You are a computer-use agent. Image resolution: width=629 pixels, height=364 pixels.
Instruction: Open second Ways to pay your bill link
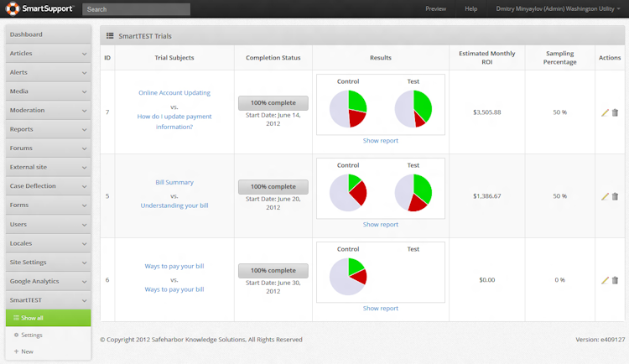click(174, 289)
